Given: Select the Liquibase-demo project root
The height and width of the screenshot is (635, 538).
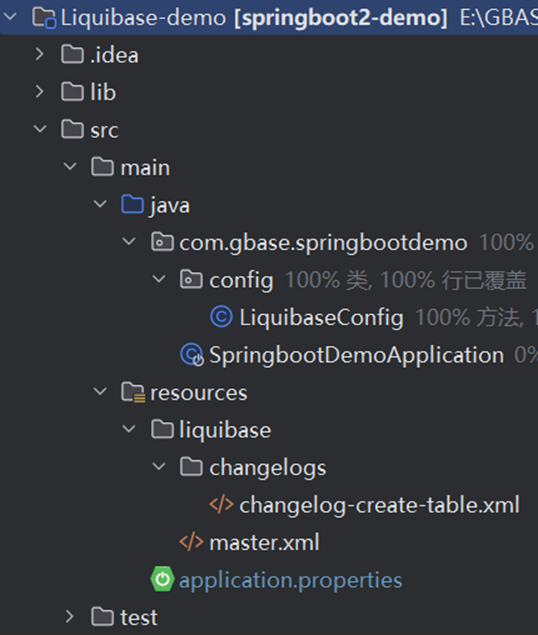Looking at the screenshot, I should coord(269,17).
